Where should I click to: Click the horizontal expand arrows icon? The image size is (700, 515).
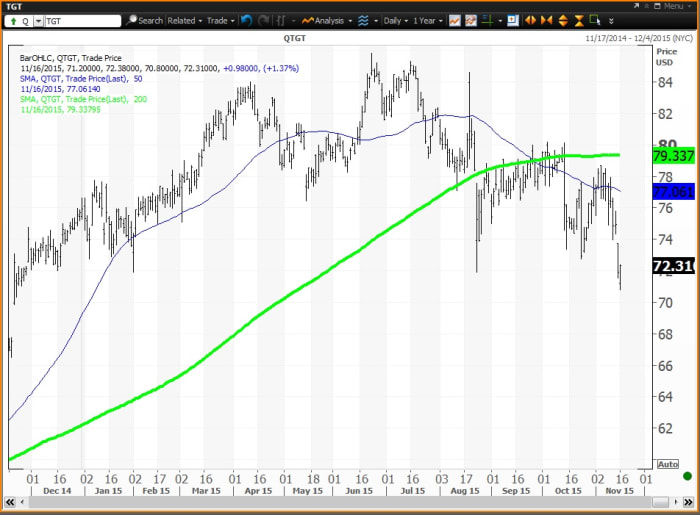[530, 21]
